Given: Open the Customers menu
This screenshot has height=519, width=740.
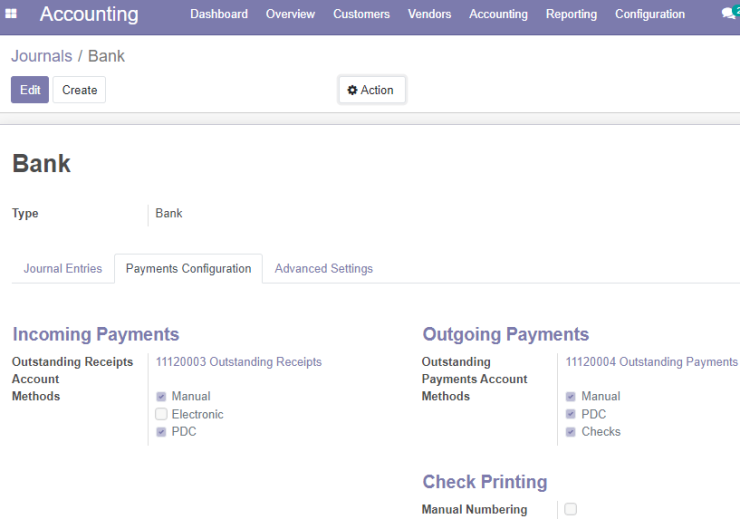Looking at the screenshot, I should (x=362, y=14).
